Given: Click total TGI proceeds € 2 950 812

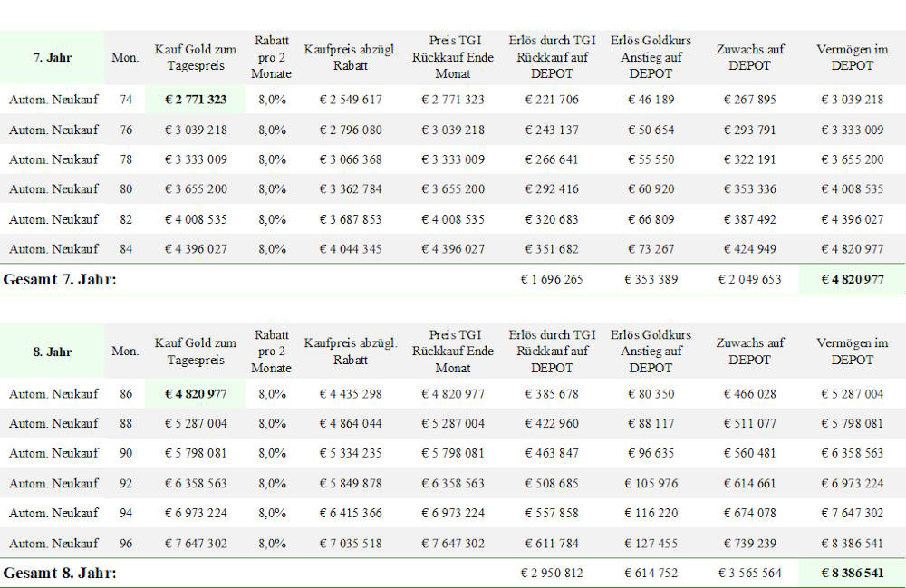Looking at the screenshot, I should (552, 573).
